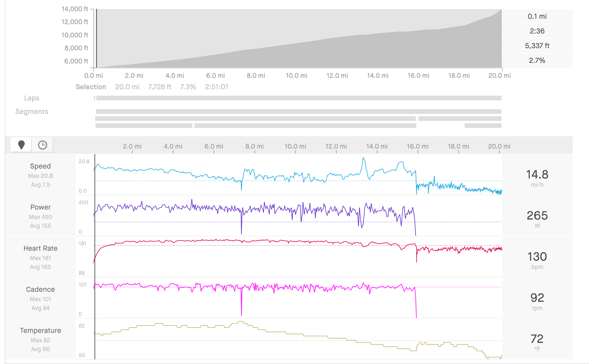Click the 14.8 mi/h speed readout
The image size is (589, 364).
(537, 178)
